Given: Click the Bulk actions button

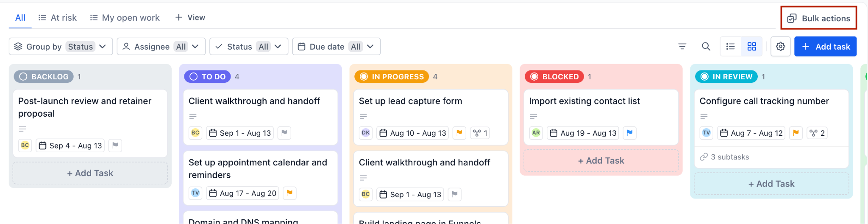Looking at the screenshot, I should (x=818, y=18).
